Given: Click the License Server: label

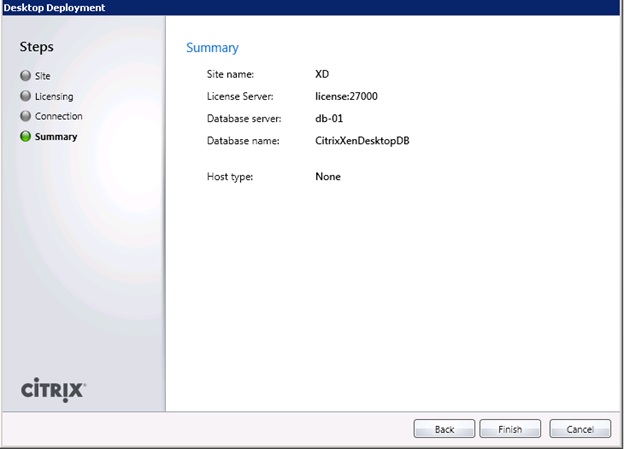Looking at the screenshot, I should pyautogui.click(x=240, y=96).
